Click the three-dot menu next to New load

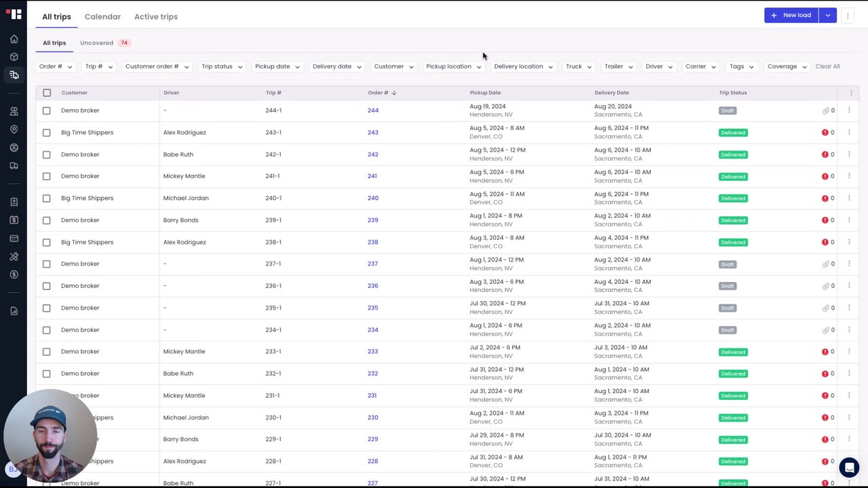[x=848, y=16]
